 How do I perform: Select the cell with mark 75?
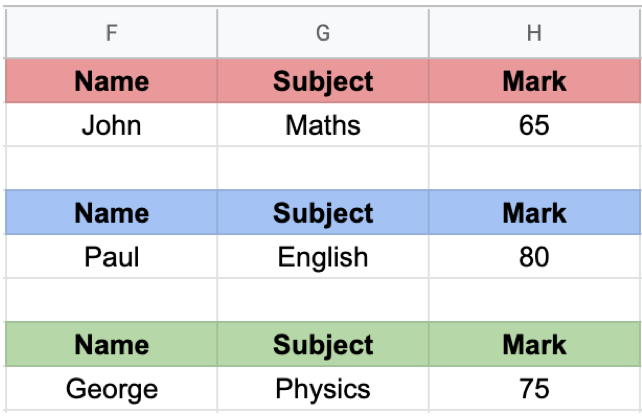tap(534, 388)
